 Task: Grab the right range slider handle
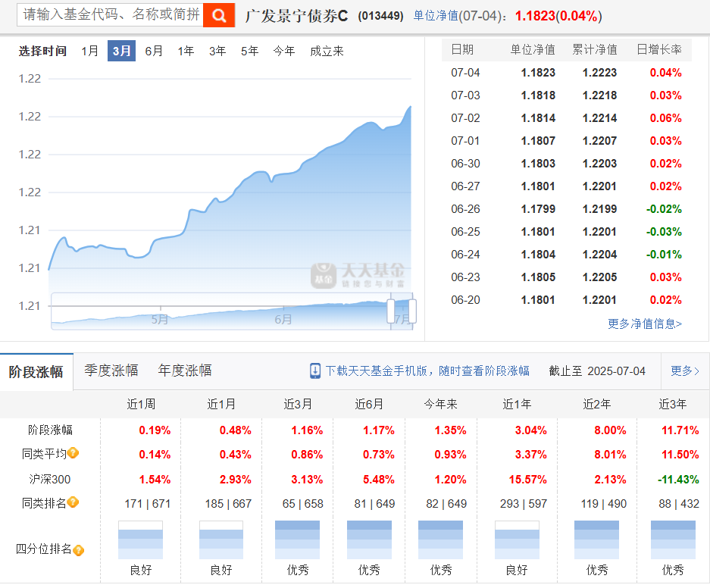412,311
